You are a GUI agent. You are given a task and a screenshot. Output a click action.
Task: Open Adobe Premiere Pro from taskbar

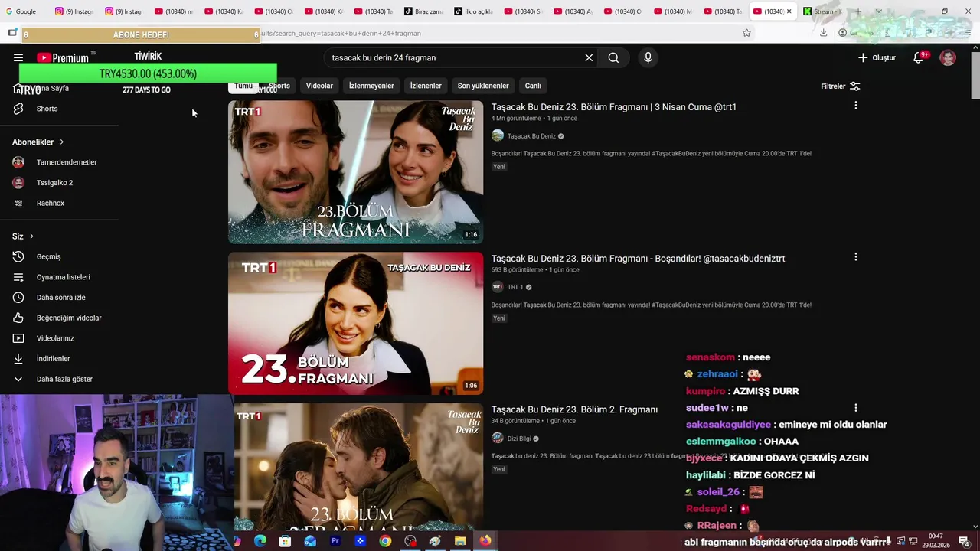[x=335, y=541]
